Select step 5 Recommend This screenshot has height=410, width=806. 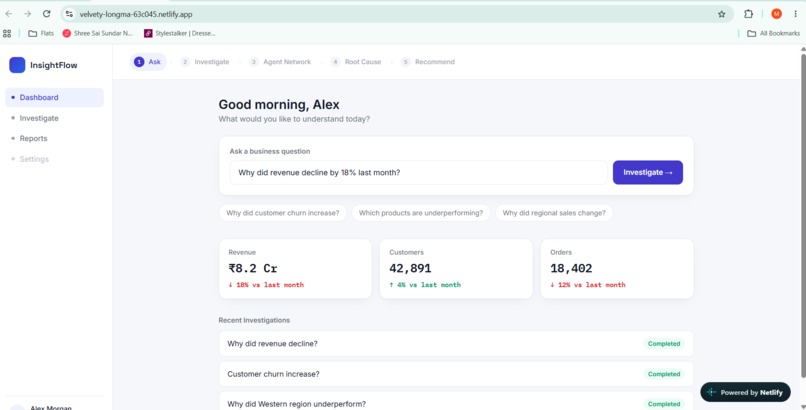tap(428, 62)
